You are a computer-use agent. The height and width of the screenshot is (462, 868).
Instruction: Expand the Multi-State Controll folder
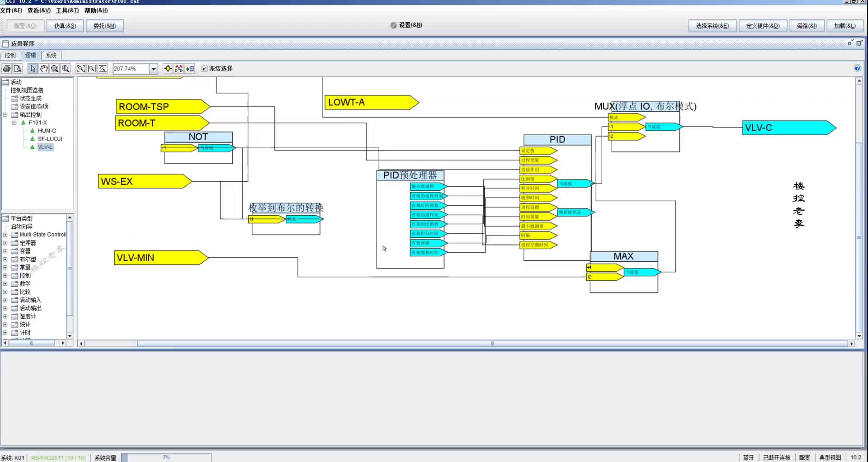coord(5,235)
